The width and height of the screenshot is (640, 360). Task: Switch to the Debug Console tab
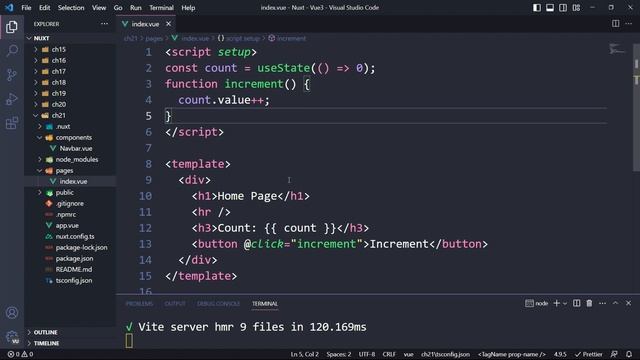(x=218, y=304)
